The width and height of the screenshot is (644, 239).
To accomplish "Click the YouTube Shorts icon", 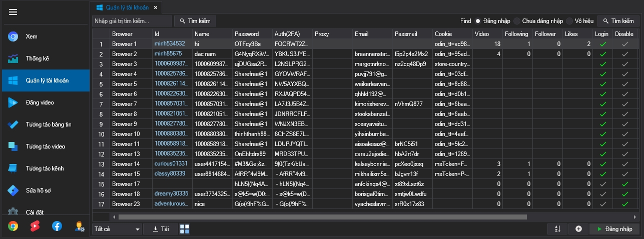I will point(35,226).
